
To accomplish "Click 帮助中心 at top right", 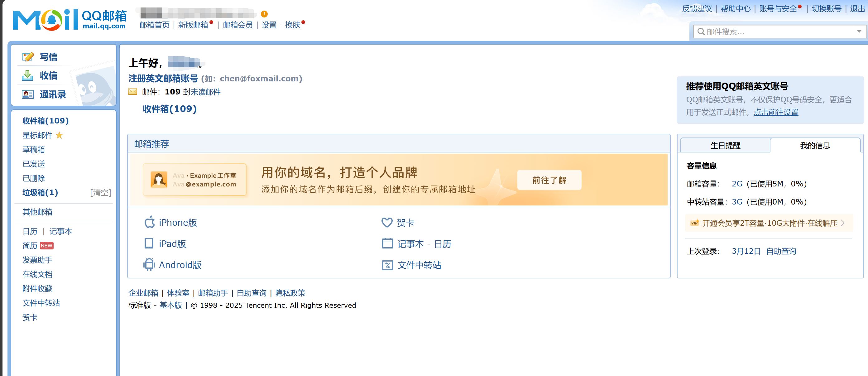I will 736,9.
